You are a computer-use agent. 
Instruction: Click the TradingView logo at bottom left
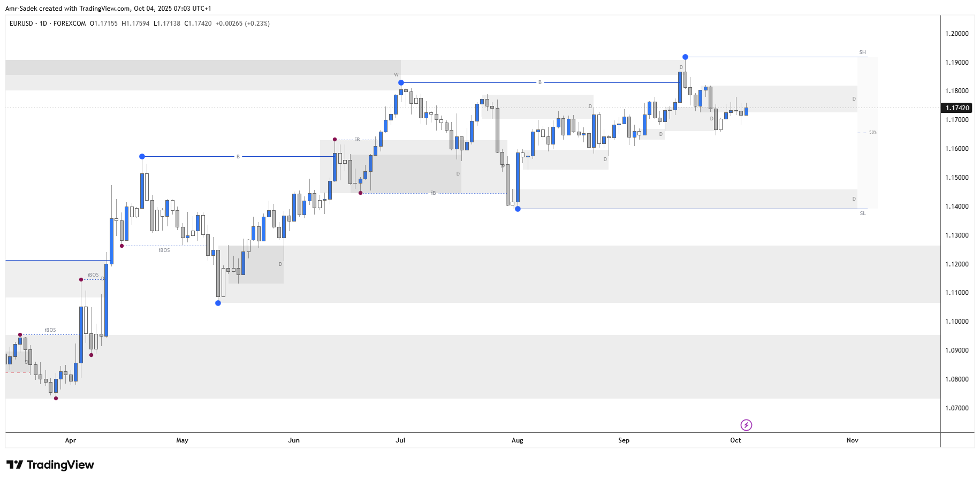[x=50, y=464]
